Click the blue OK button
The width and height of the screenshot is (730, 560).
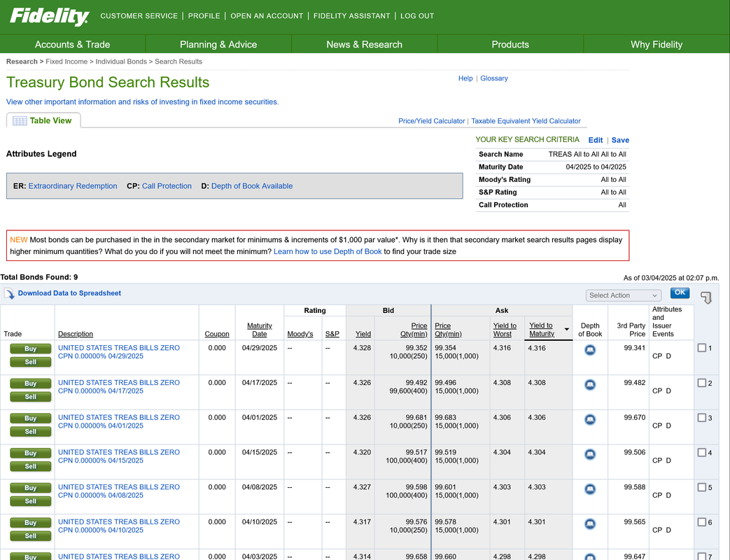click(x=680, y=293)
